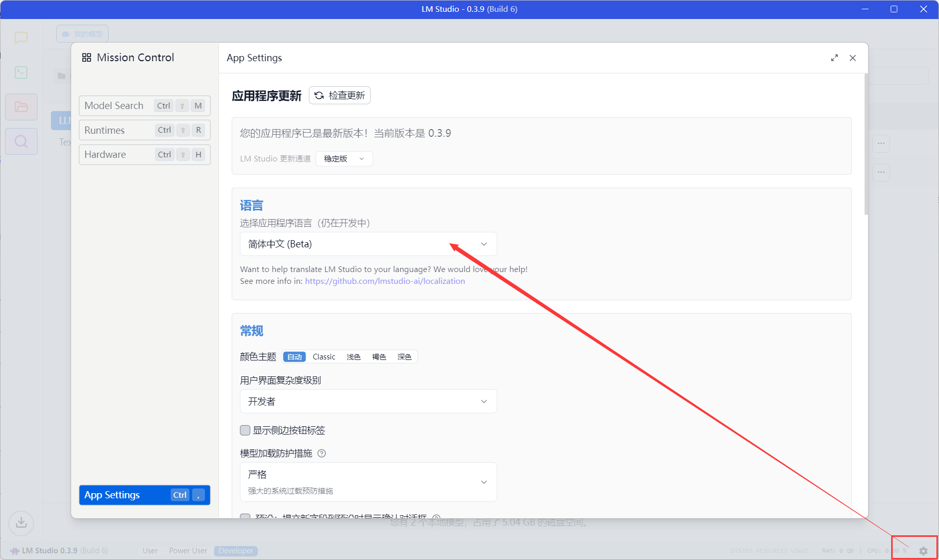Minimize the LM Studio window
Image resolution: width=939 pixels, height=560 pixels.
[x=865, y=9]
